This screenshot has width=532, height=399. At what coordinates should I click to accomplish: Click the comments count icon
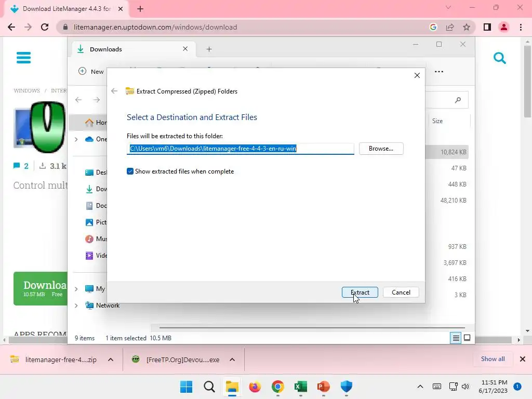click(x=17, y=166)
